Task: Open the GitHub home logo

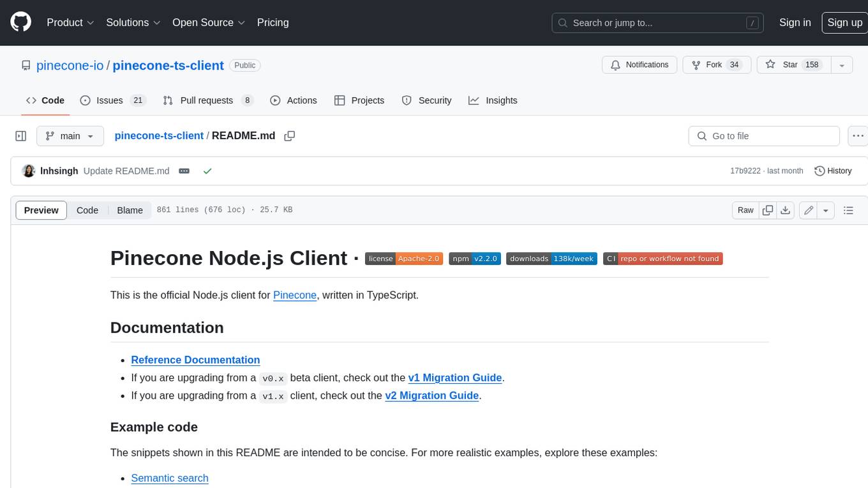Action: (20, 22)
